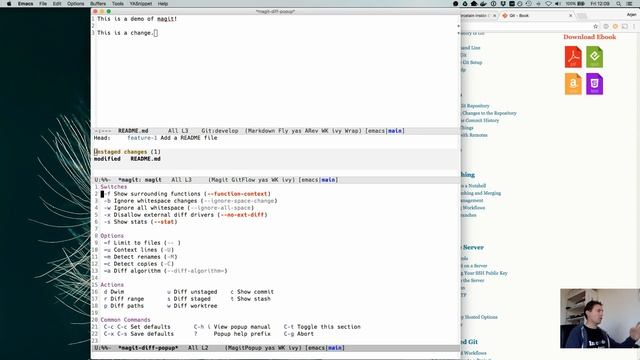Open the Edit menu

[57, 4]
